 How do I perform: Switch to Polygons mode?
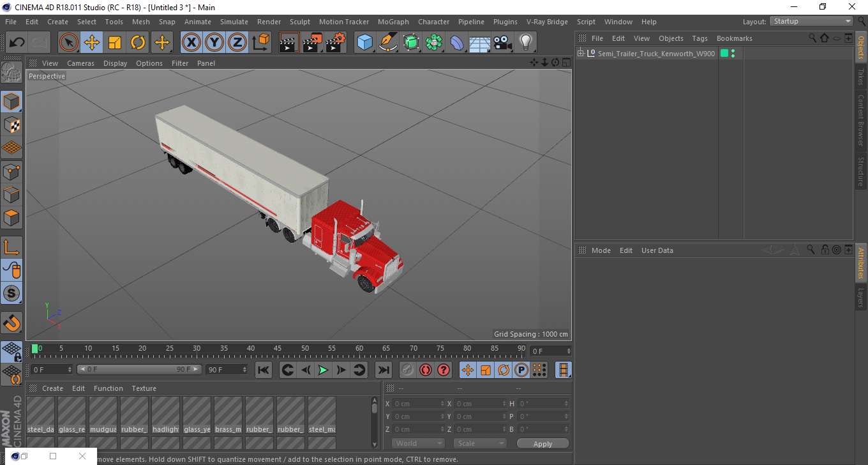[x=11, y=217]
